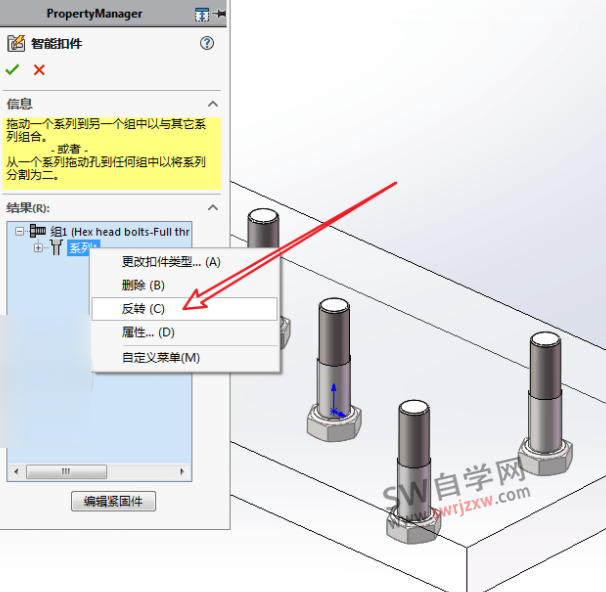Click the rear-left bolt behind the menu

tap(263, 228)
